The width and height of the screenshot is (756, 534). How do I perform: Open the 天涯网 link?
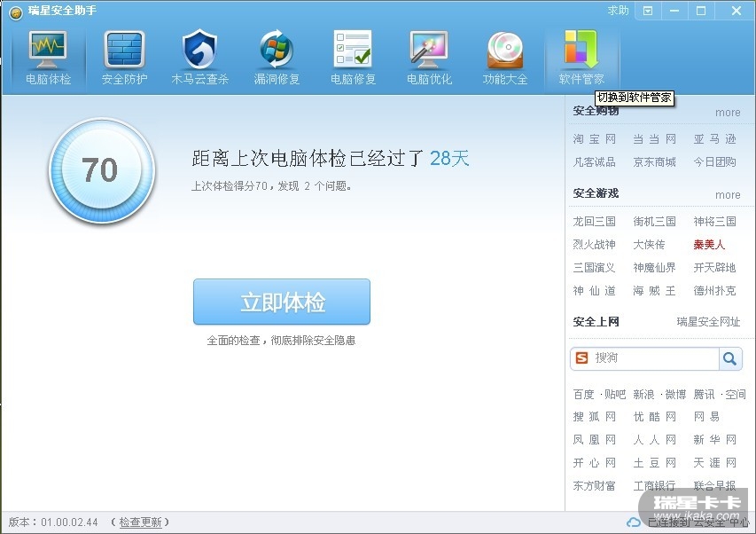click(x=714, y=463)
